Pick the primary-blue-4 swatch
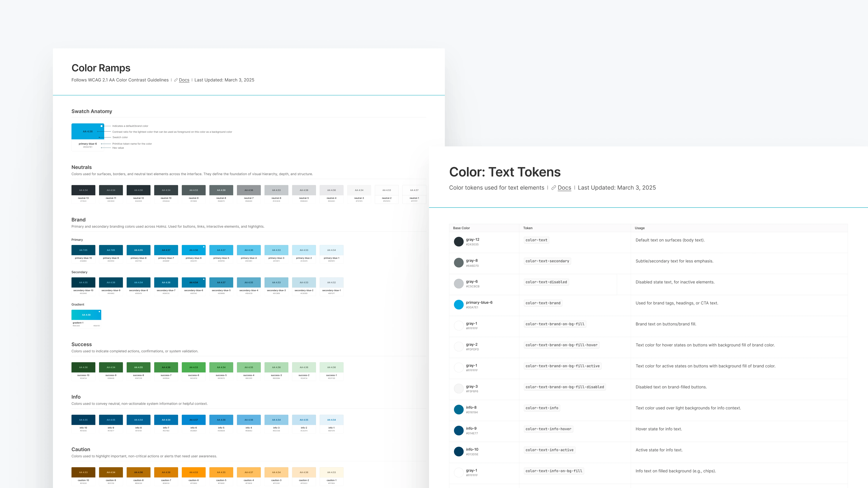 [249, 254]
